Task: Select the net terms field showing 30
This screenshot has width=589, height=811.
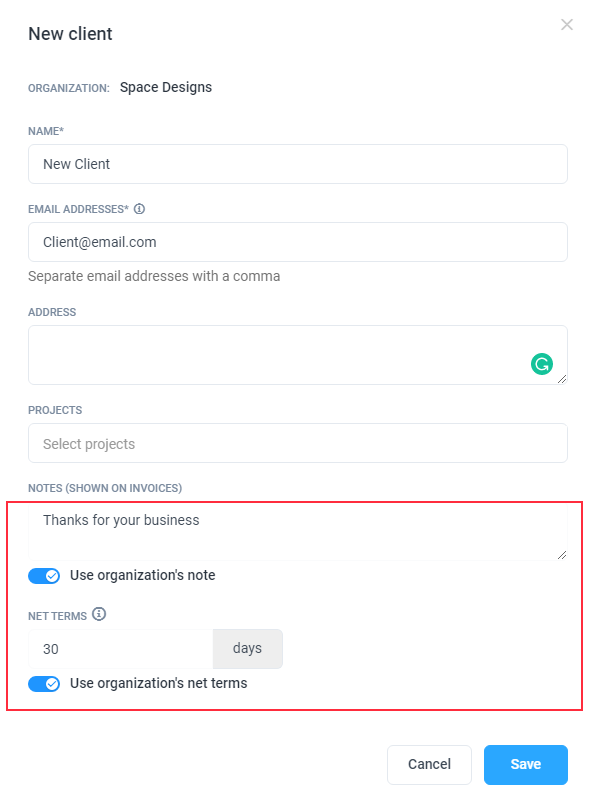Action: (x=120, y=649)
